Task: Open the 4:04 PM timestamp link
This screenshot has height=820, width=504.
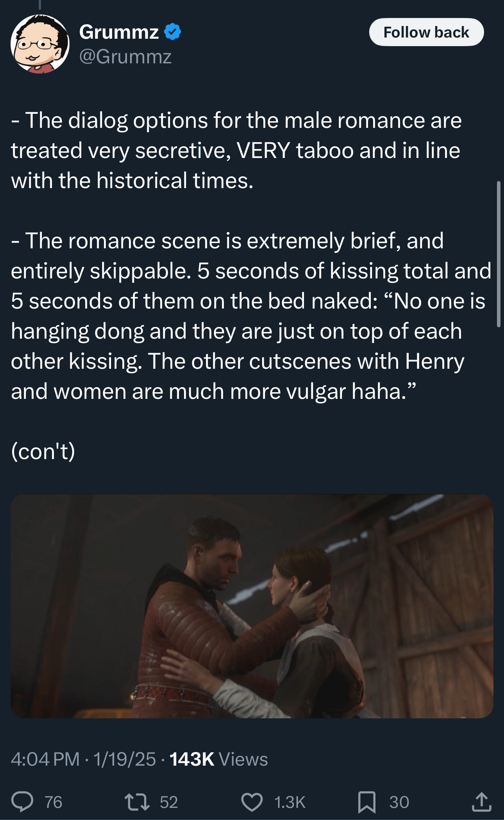Action: (45, 759)
